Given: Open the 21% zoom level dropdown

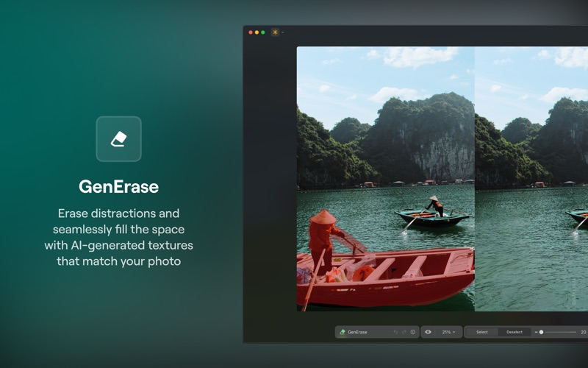Looking at the screenshot, I should click(x=448, y=332).
